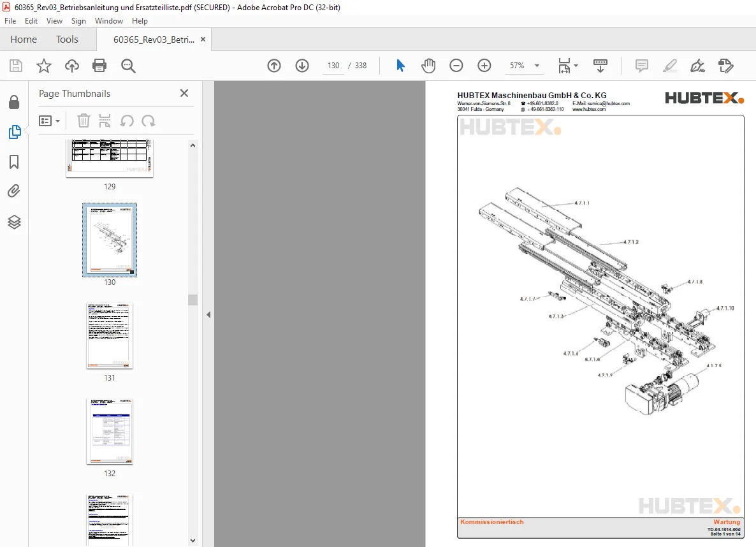Select page 129 thumbnail
The height and width of the screenshot is (547, 756).
click(110, 159)
